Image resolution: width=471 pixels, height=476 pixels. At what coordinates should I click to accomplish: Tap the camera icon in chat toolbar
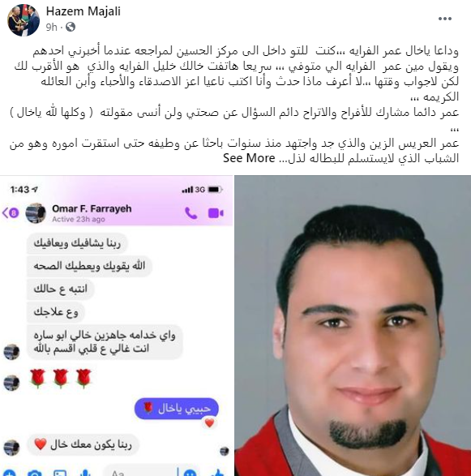(x=34, y=473)
